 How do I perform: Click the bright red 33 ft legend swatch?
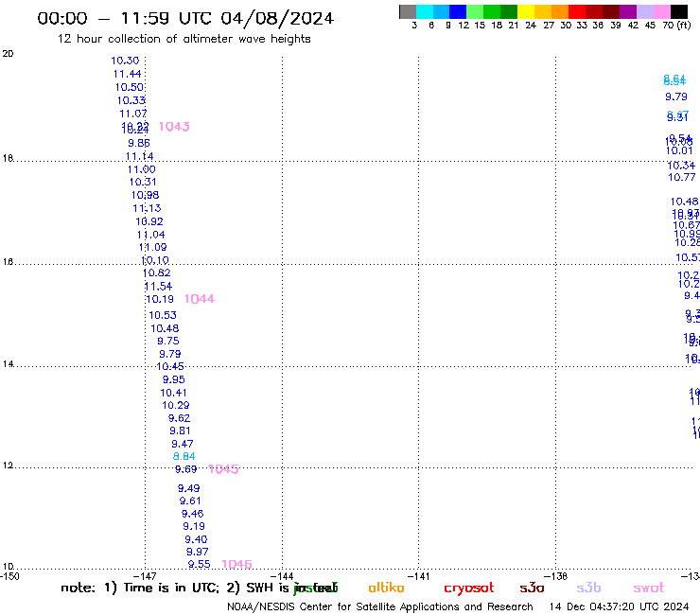(x=577, y=11)
